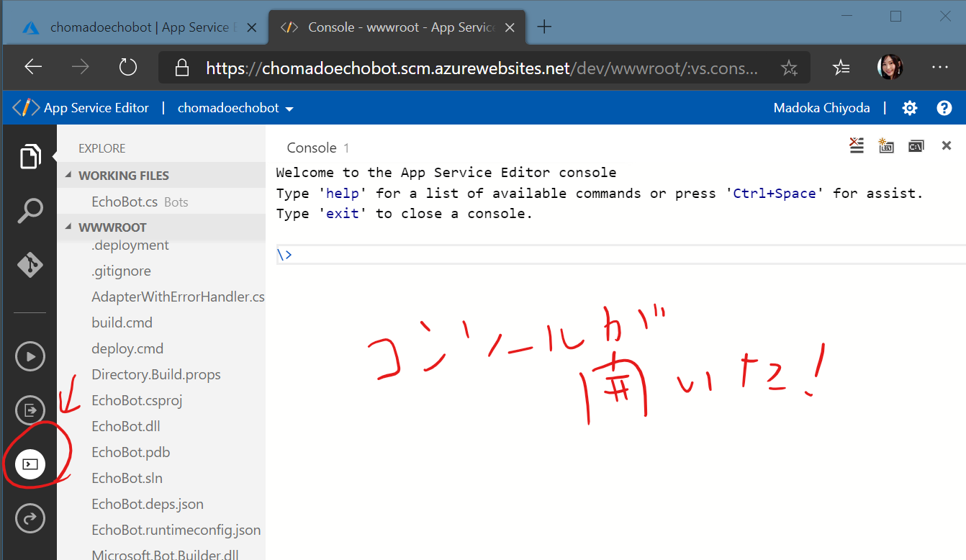Click the Output window icon in sidebar
The height and width of the screenshot is (560, 966).
(30, 410)
